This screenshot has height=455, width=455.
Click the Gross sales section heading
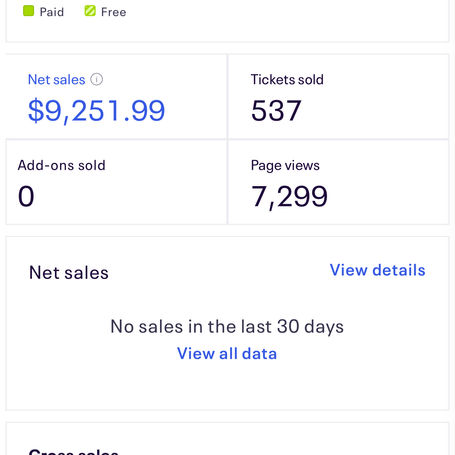(x=74, y=451)
